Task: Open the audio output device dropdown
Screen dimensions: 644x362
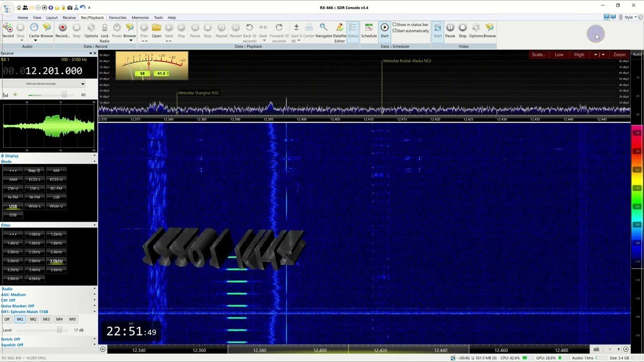Action: click(83, 84)
